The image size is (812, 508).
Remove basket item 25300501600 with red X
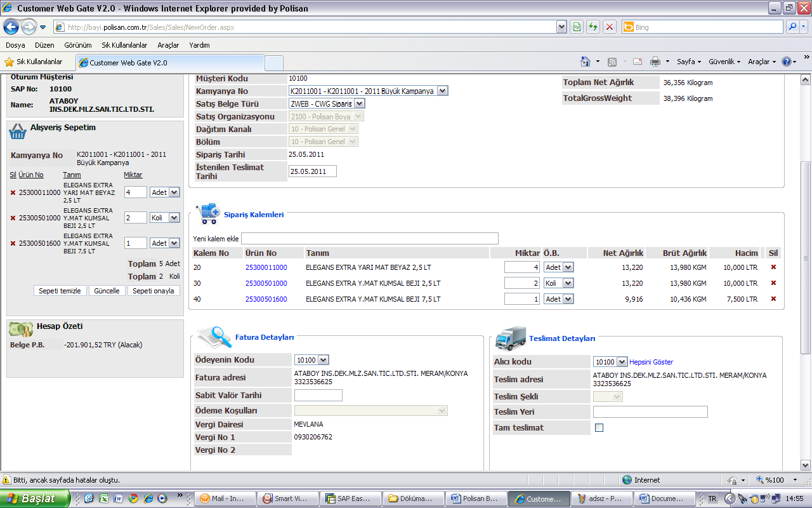coord(13,243)
